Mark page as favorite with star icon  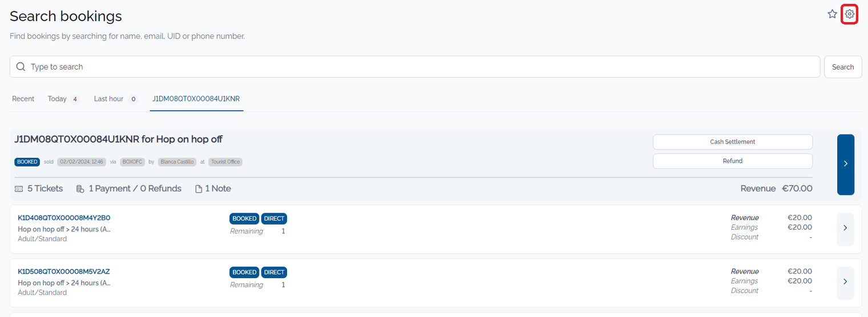tap(832, 14)
